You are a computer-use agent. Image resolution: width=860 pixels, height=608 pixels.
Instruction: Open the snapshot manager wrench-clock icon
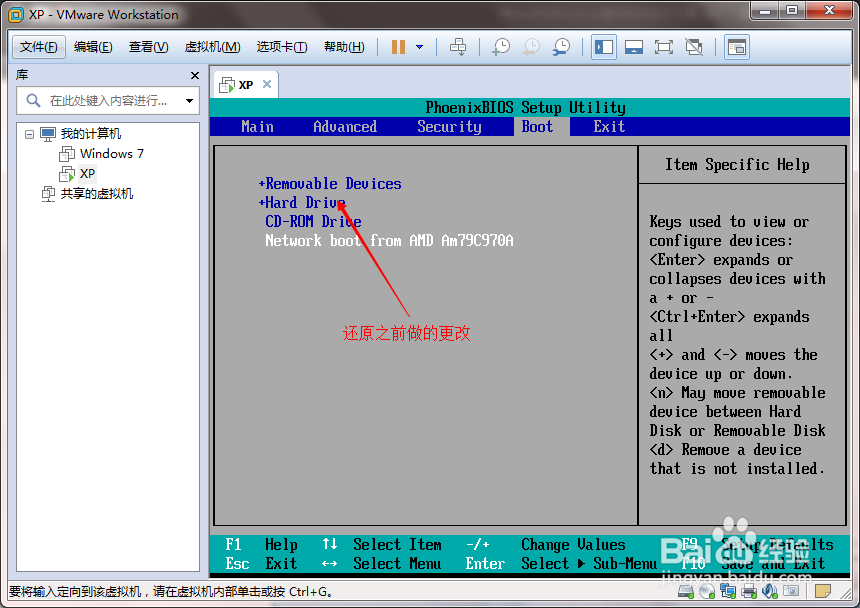pyautogui.click(x=561, y=47)
